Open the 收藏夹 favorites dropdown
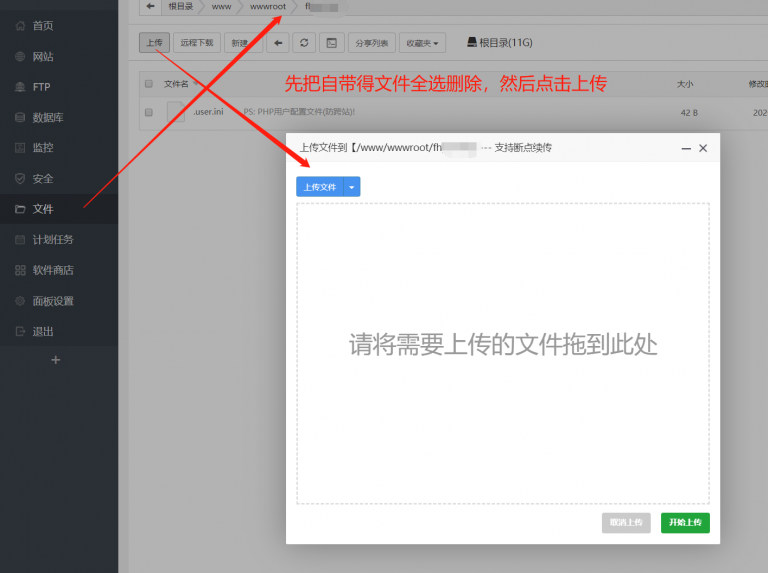Viewport: 768px width, 573px height. click(x=422, y=43)
